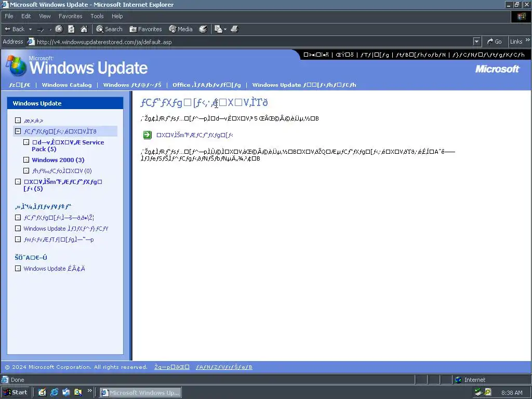Click the green arrow icon in content
The width and height of the screenshot is (532, 399).
pyautogui.click(x=147, y=135)
